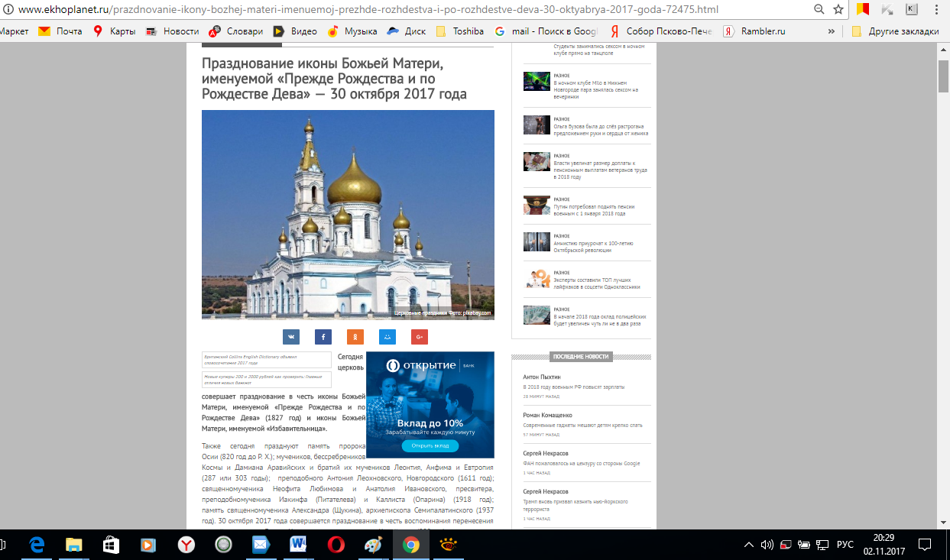Image resolution: width=950 pixels, height=560 pixels.
Task: Open the 'Музыка' bookmark
Action: (352, 31)
